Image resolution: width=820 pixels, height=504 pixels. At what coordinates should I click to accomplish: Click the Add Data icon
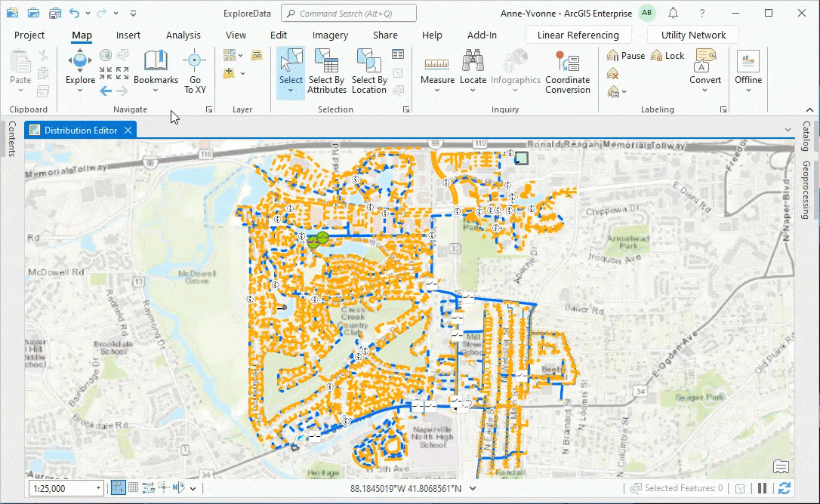[229, 73]
